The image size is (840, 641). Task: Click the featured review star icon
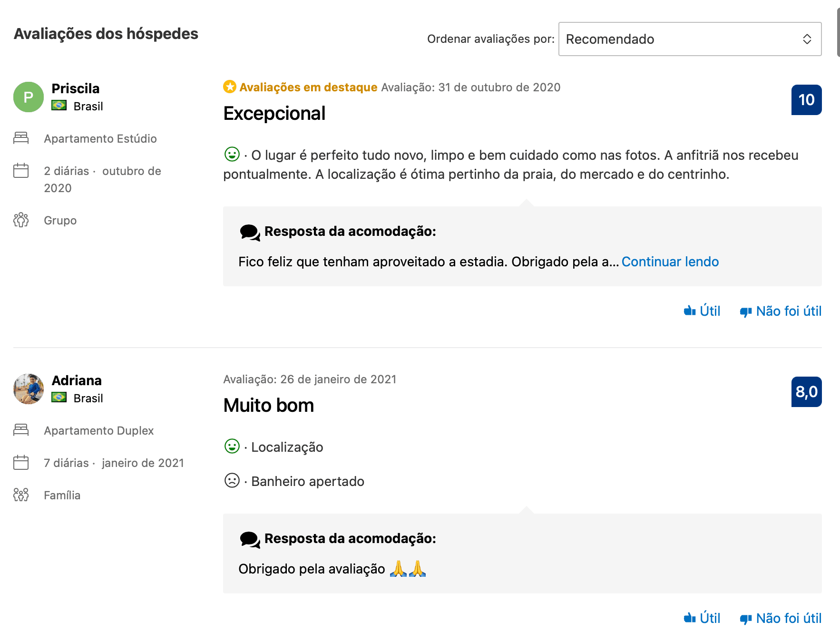230,87
